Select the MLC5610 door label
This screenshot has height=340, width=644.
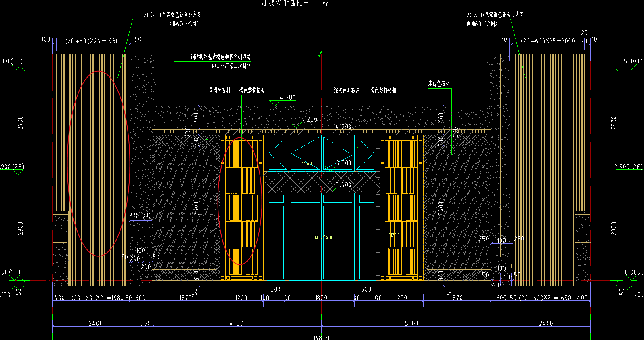point(323,237)
